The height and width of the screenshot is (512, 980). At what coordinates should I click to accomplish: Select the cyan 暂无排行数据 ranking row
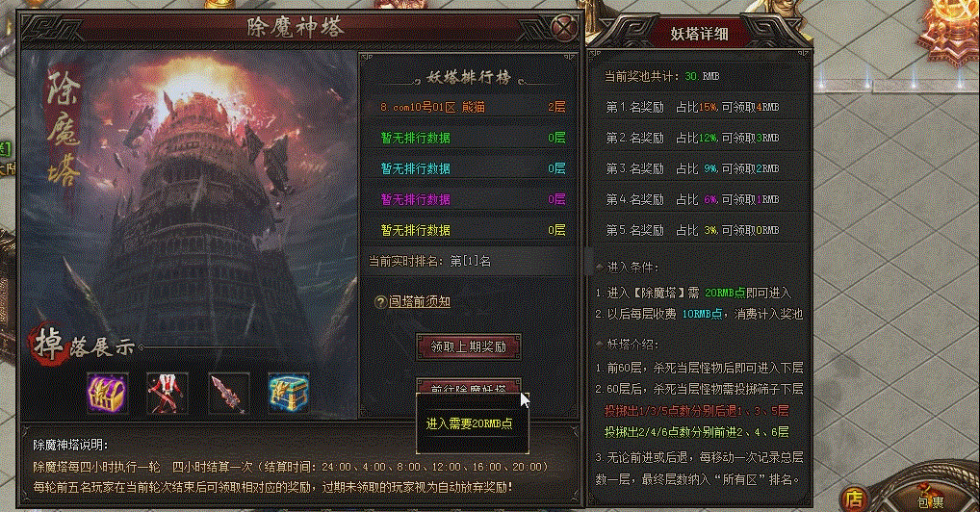469,168
